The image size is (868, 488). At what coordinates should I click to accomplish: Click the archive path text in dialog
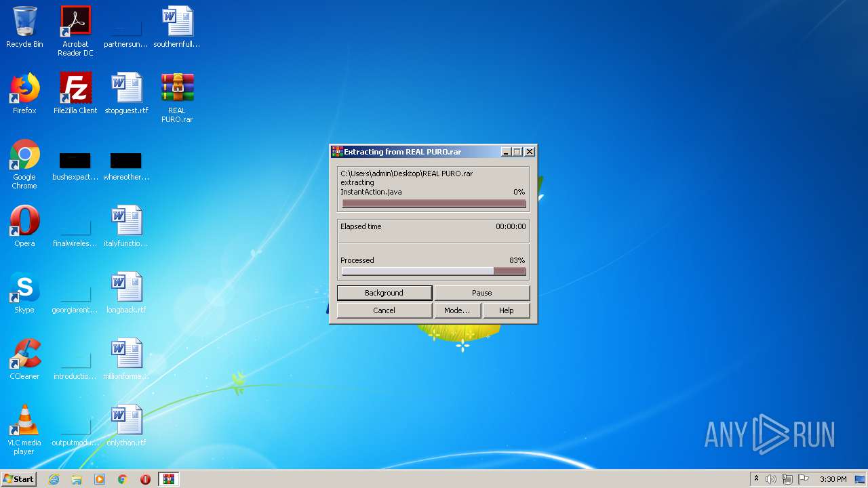(x=406, y=174)
